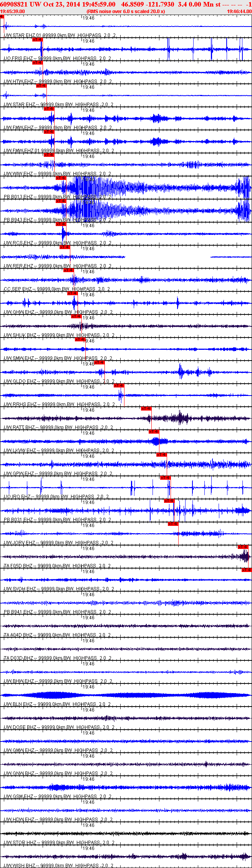The width and height of the screenshot is (252, 868).
Task: Click the 'UW.HTW EHZ' station label
Action: (19, 81)
